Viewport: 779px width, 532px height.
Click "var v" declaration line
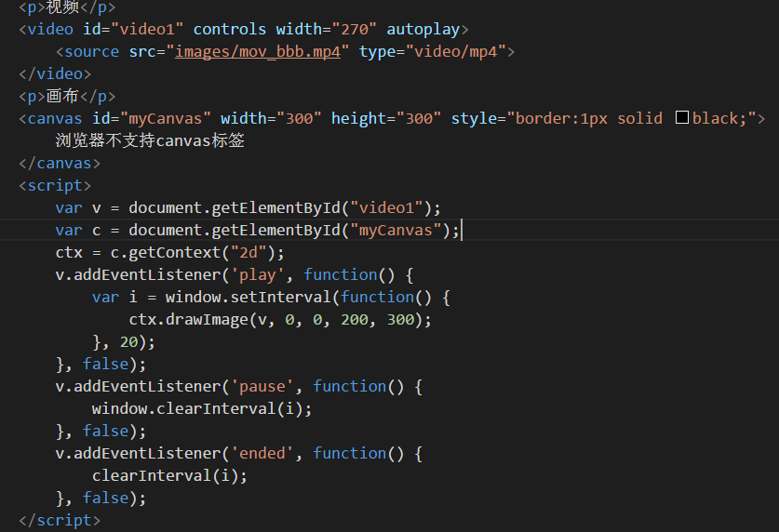point(248,208)
